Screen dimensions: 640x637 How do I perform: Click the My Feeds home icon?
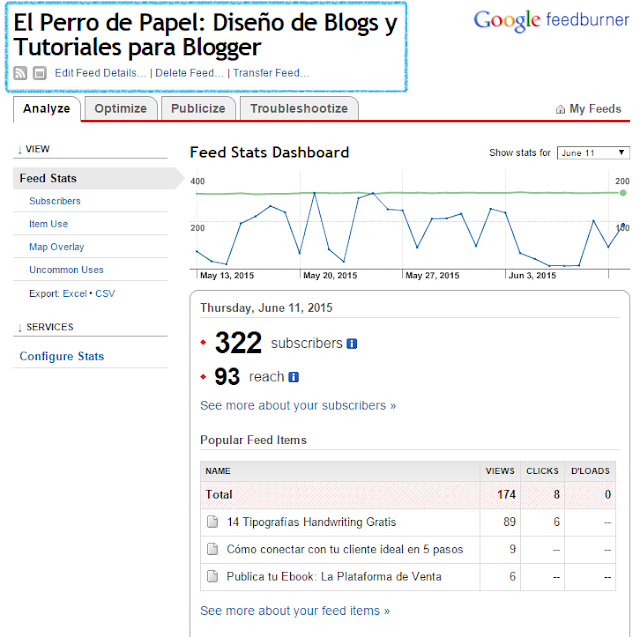[561, 110]
